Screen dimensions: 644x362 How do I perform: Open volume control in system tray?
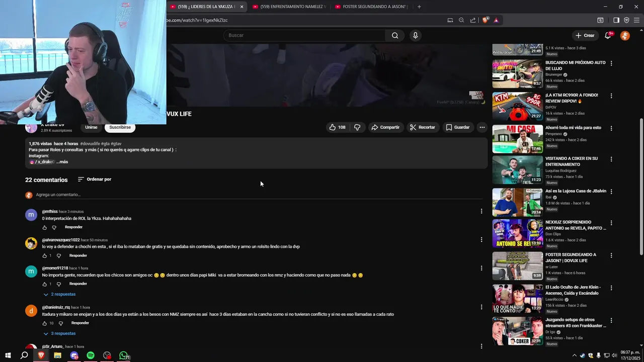(614, 355)
